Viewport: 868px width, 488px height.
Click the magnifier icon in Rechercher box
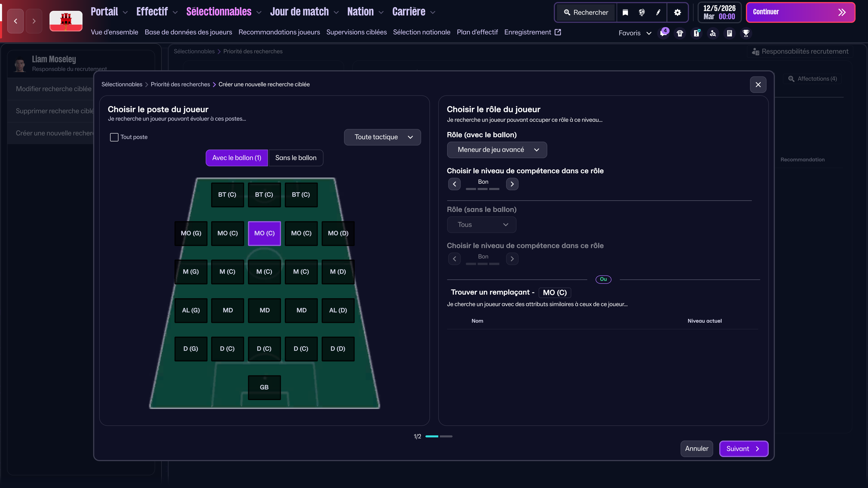pyautogui.click(x=567, y=12)
